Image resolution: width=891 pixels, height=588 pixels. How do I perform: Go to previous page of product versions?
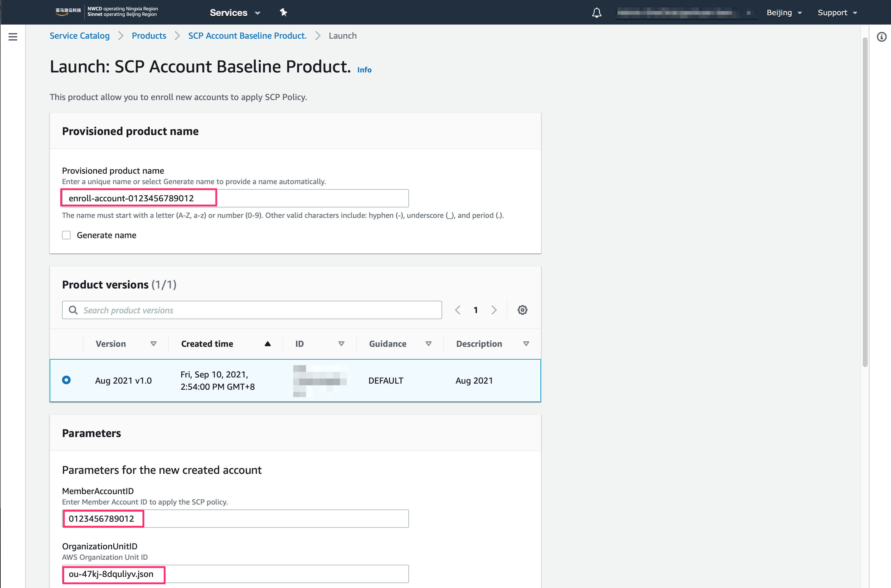(458, 310)
